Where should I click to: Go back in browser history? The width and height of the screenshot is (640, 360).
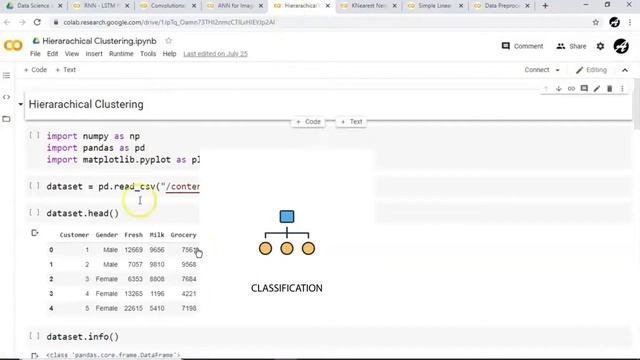pyautogui.click(x=7, y=22)
